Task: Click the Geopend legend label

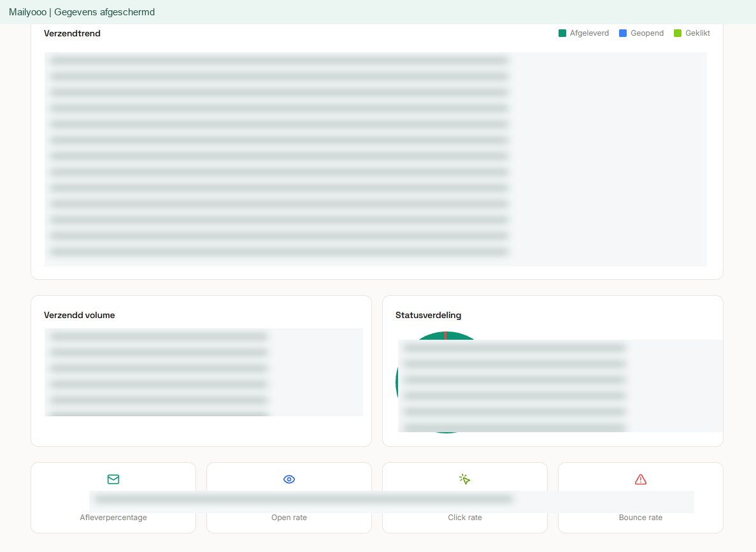Action: (x=647, y=33)
